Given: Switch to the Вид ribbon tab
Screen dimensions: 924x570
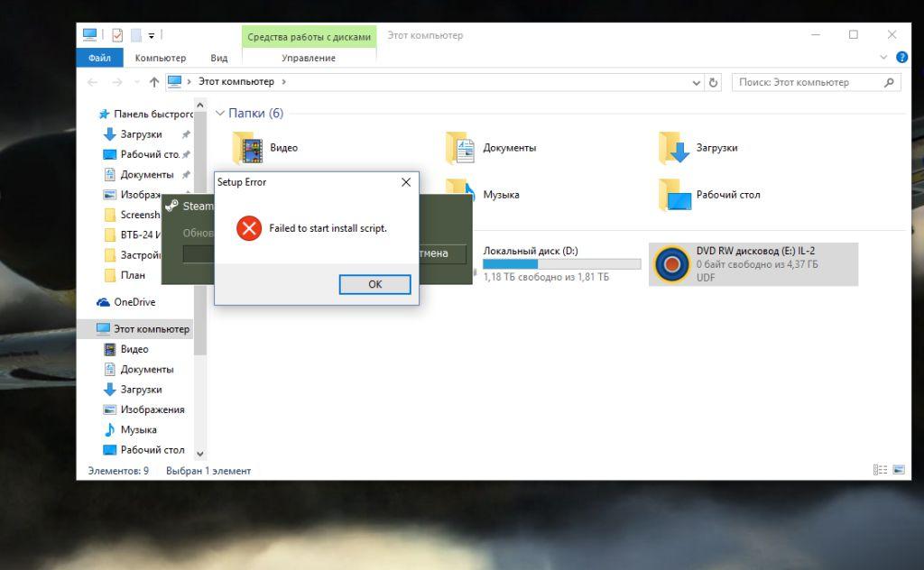Looking at the screenshot, I should tap(219, 58).
